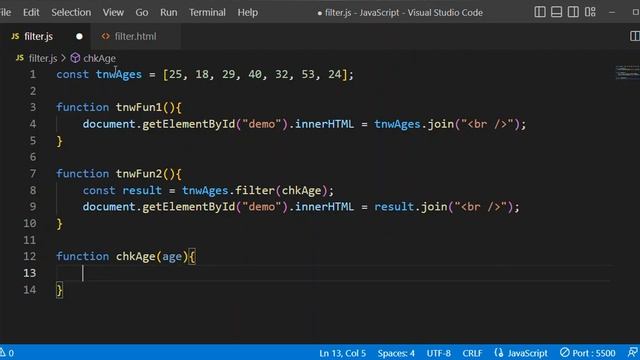Screen dimensions: 640x360
Task: Click closing brace on line 14
Action: [x=60, y=290]
